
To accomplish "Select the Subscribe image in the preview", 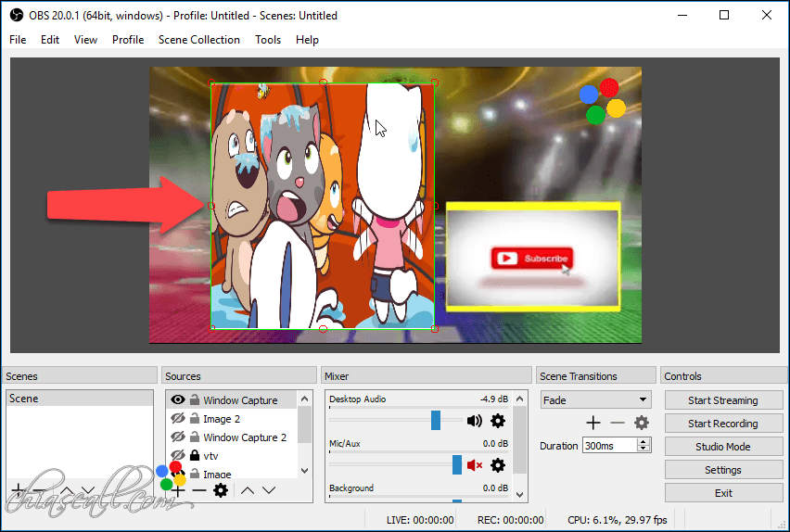I will tap(533, 256).
